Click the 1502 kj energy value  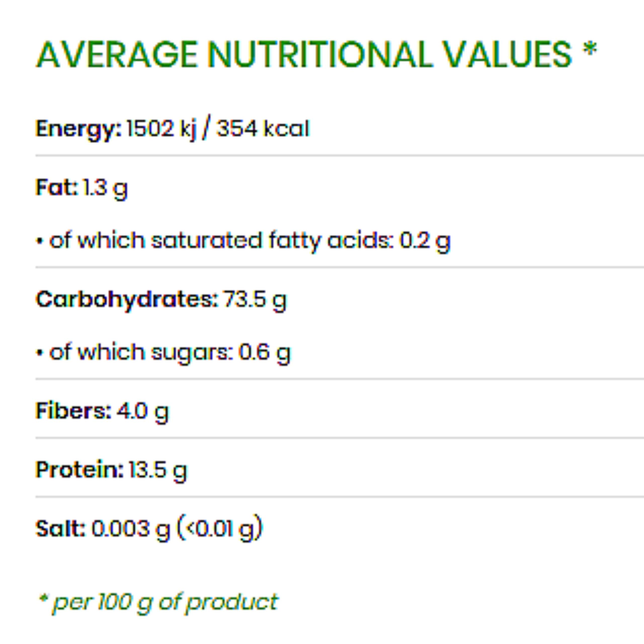click(x=162, y=129)
